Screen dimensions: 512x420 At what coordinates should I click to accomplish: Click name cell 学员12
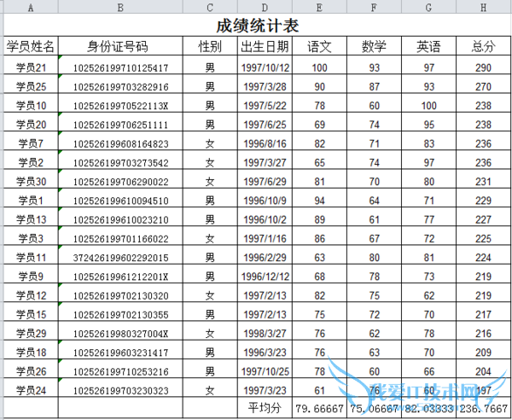(31, 292)
